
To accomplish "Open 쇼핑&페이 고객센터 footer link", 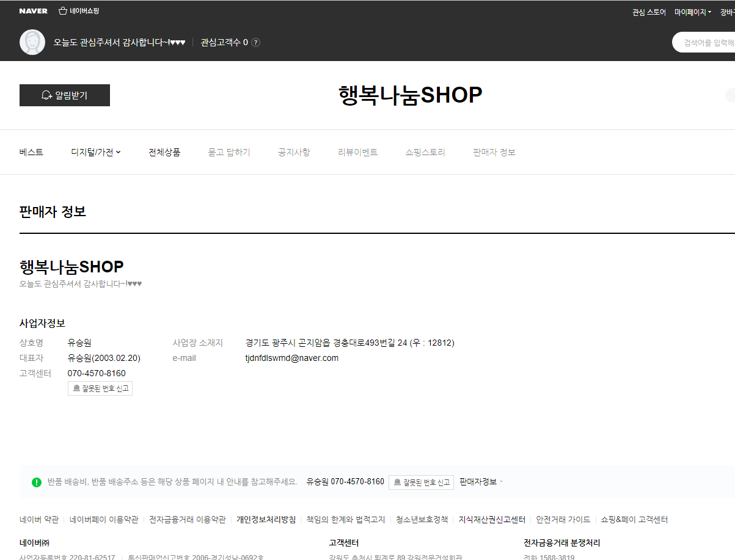I will pyautogui.click(x=634, y=520).
